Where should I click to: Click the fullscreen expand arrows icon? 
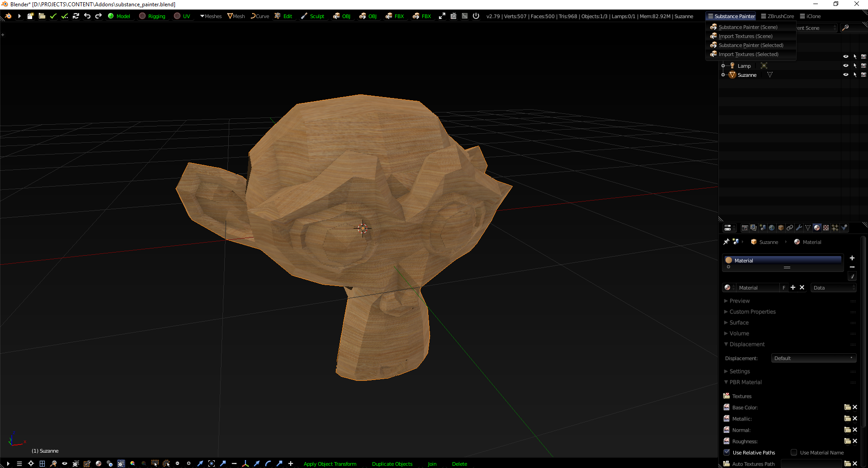[x=442, y=16]
